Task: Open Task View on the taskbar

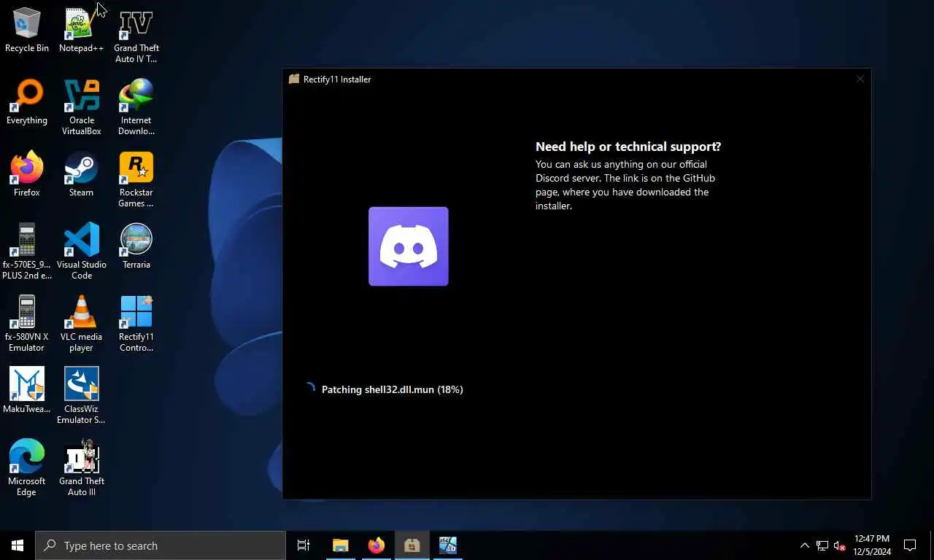Action: point(304,545)
